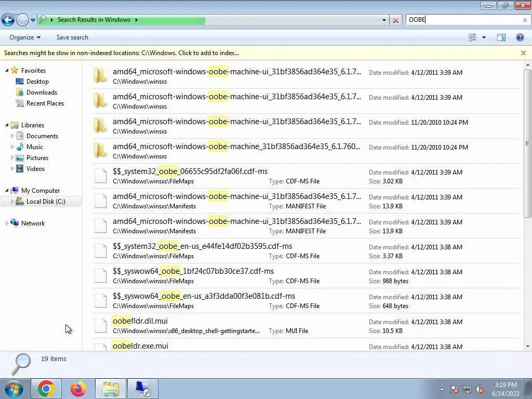
Task: Open the Windows Start menu
Action: (14, 389)
